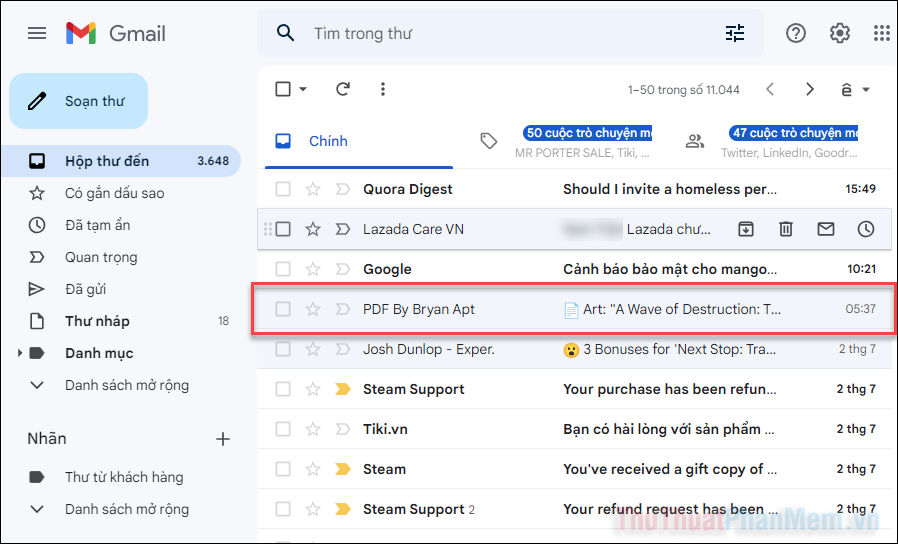Click the Soạn thư compose button
898x544 pixels.
tap(78, 101)
